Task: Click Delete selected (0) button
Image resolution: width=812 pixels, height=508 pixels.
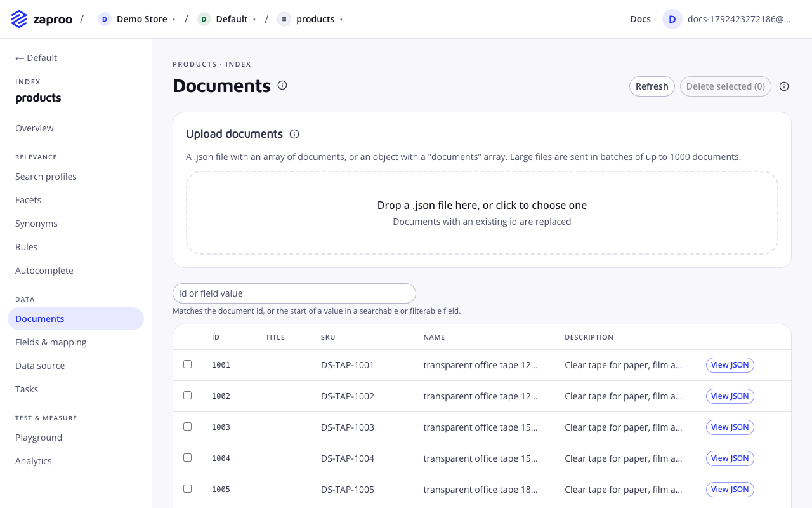Action: coord(726,86)
